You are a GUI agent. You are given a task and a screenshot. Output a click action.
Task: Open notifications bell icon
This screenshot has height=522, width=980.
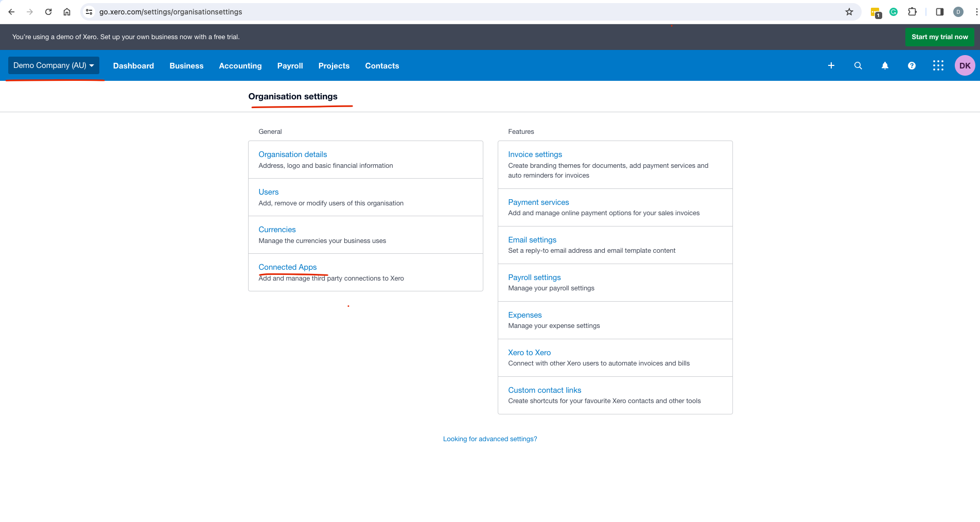click(885, 65)
